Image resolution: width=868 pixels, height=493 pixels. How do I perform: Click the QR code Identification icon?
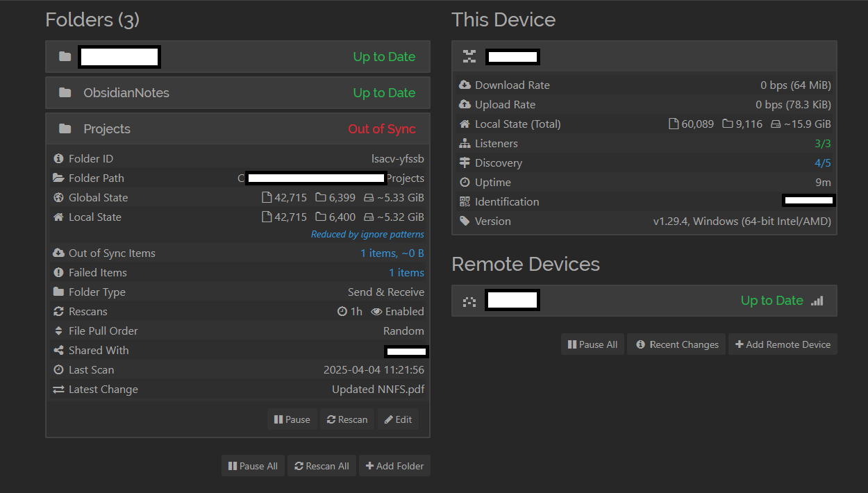click(x=465, y=202)
